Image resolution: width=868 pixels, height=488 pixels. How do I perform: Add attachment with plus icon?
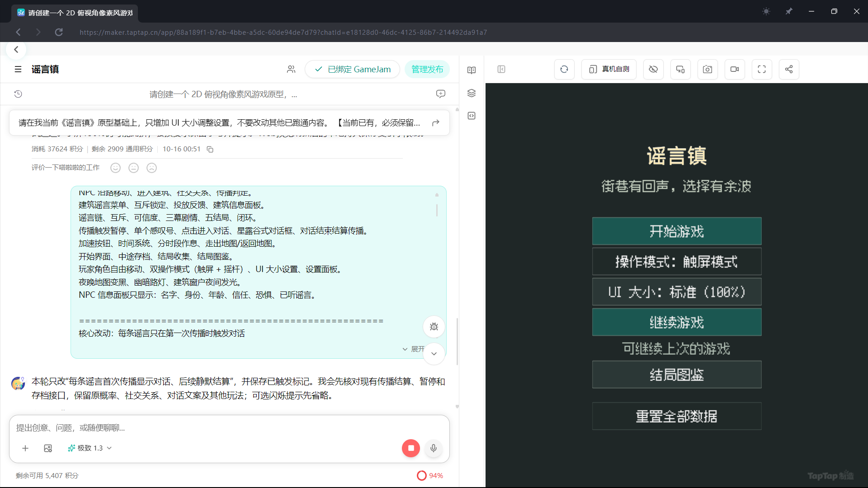[x=25, y=448]
